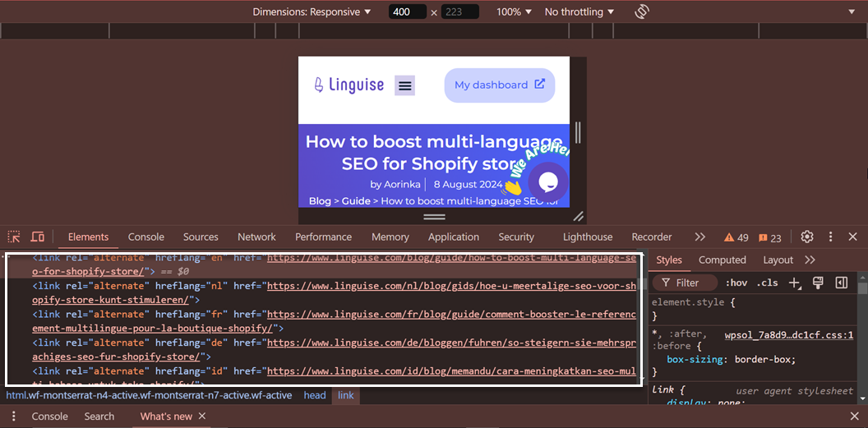868x428 pixels.
Task: Switch to the Recorder tab
Action: point(652,237)
